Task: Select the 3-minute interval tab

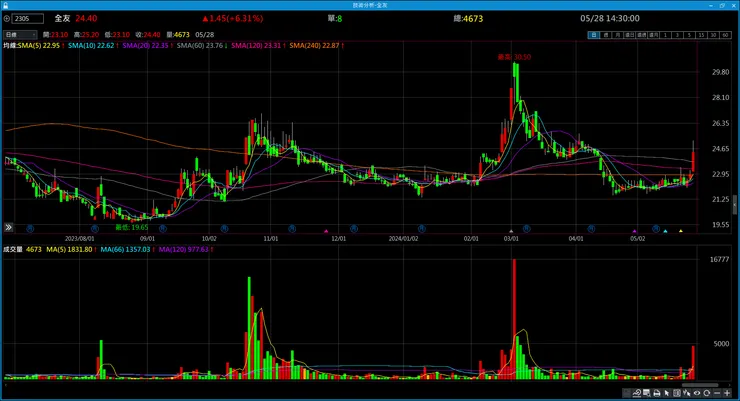Action: [x=677, y=35]
